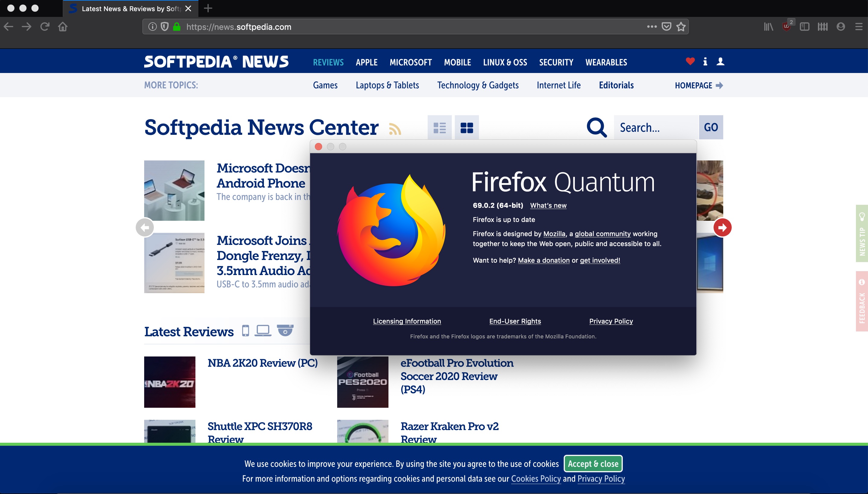Screen dimensions: 868x494
Task: Open NBA 2K20 Review thumbnail
Action: [169, 382]
